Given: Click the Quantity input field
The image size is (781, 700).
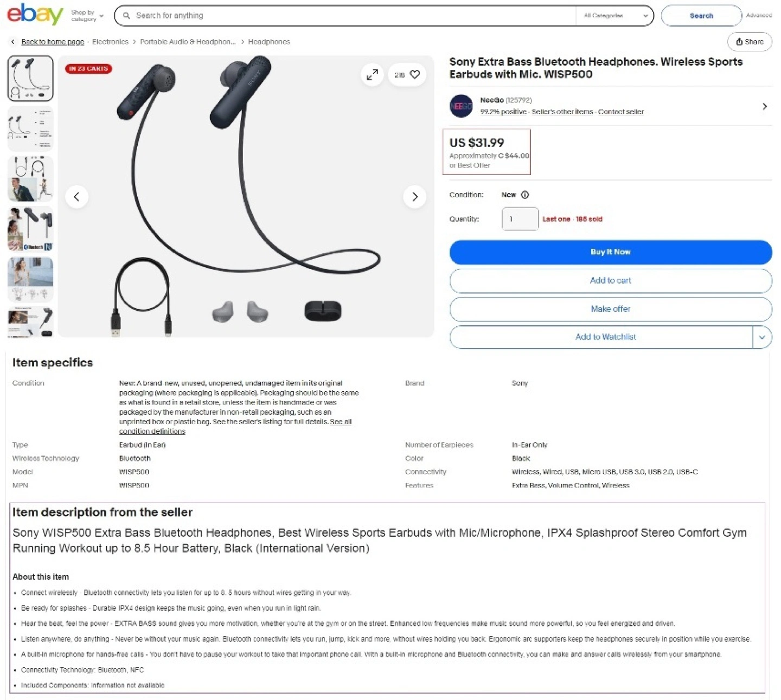Looking at the screenshot, I should point(520,219).
